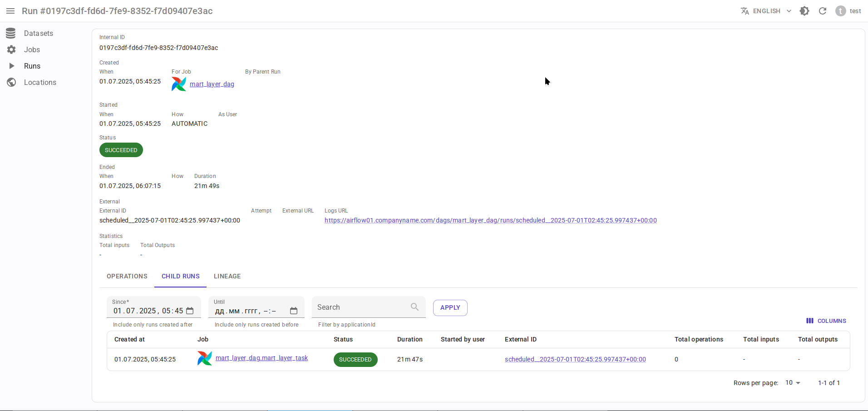Open the airflow Logs URL link
Viewport: 868px width, 411px height.
[x=490, y=220]
